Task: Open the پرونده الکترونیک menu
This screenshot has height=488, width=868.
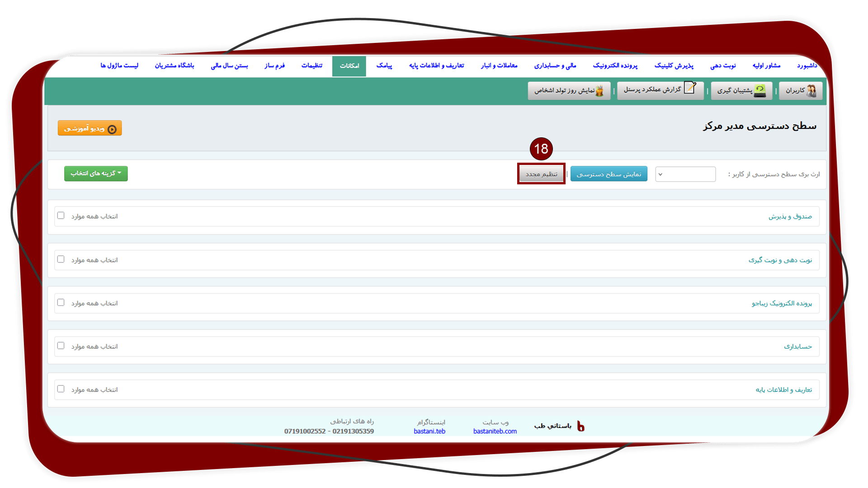Action: [x=615, y=66]
